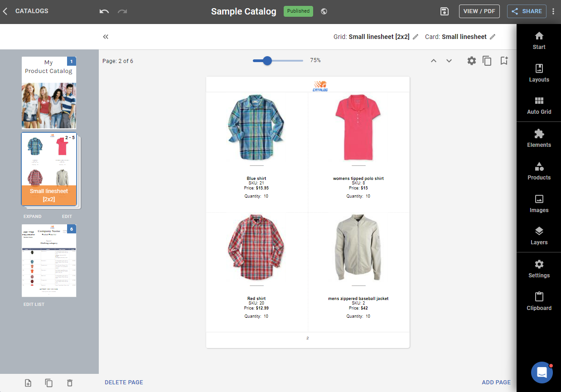Share the catalog
Screen dimensions: 561x392
pyautogui.click(x=527, y=11)
